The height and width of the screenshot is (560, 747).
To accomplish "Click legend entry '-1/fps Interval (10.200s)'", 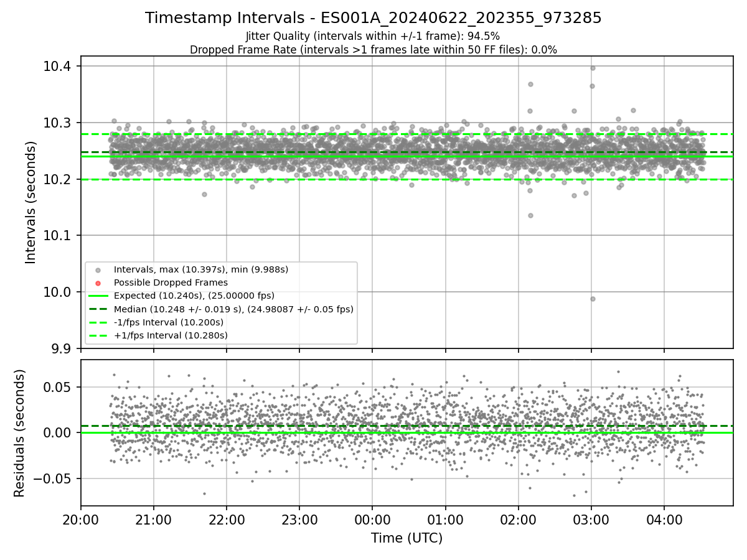I will 169,322.
